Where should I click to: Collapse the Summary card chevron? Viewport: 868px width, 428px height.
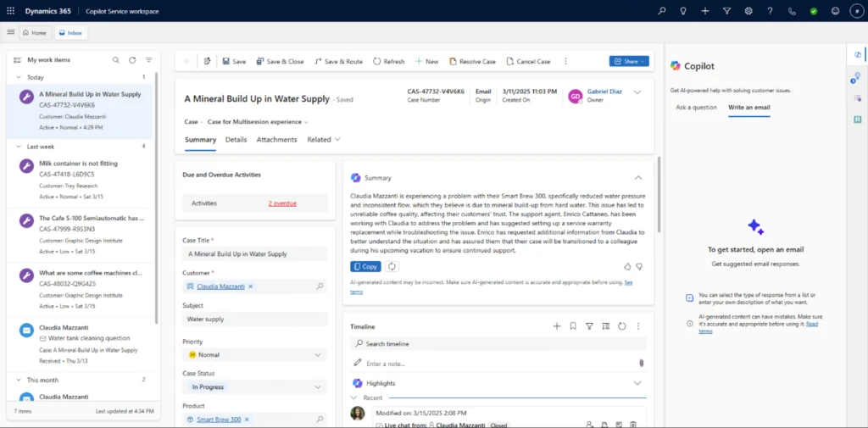638,178
